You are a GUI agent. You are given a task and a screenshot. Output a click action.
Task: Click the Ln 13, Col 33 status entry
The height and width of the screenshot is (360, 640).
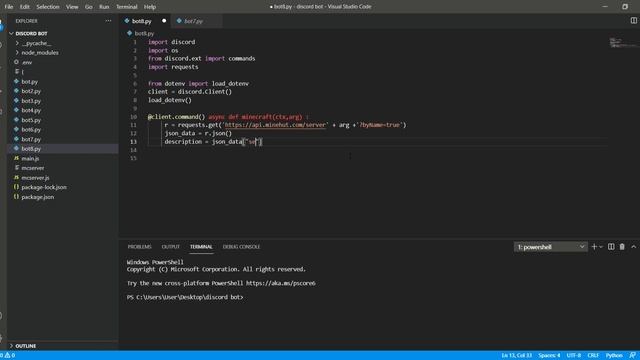[x=517, y=356]
